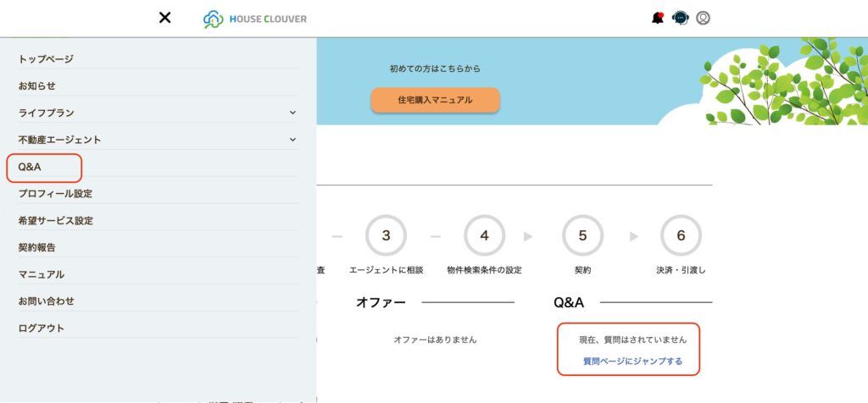Close the side menu with the X icon
The image size is (868, 403).
(165, 18)
